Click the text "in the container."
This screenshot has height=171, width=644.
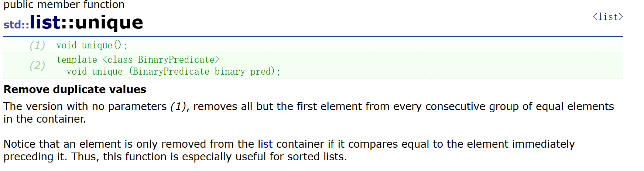point(45,119)
